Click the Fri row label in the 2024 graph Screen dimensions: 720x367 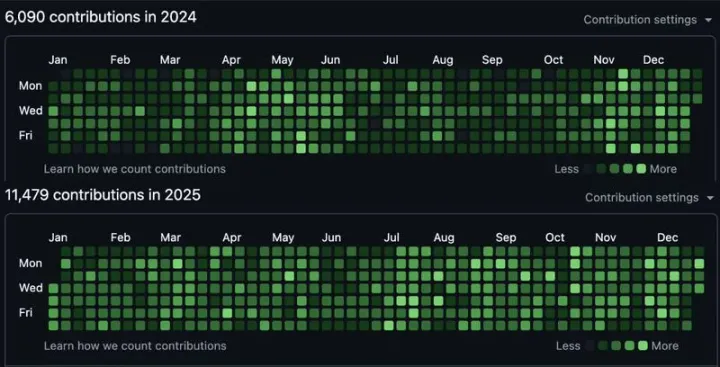click(x=26, y=136)
